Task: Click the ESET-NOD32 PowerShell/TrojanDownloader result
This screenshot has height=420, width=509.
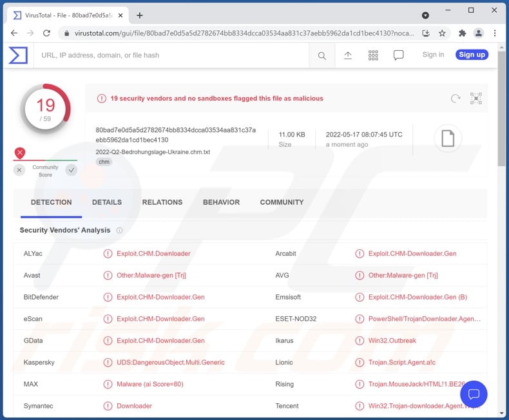Action: [x=425, y=319]
